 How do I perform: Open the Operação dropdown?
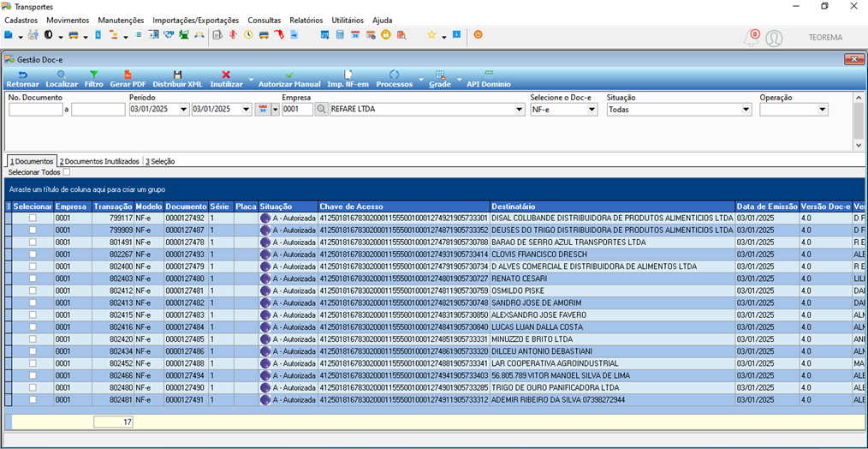[823, 110]
